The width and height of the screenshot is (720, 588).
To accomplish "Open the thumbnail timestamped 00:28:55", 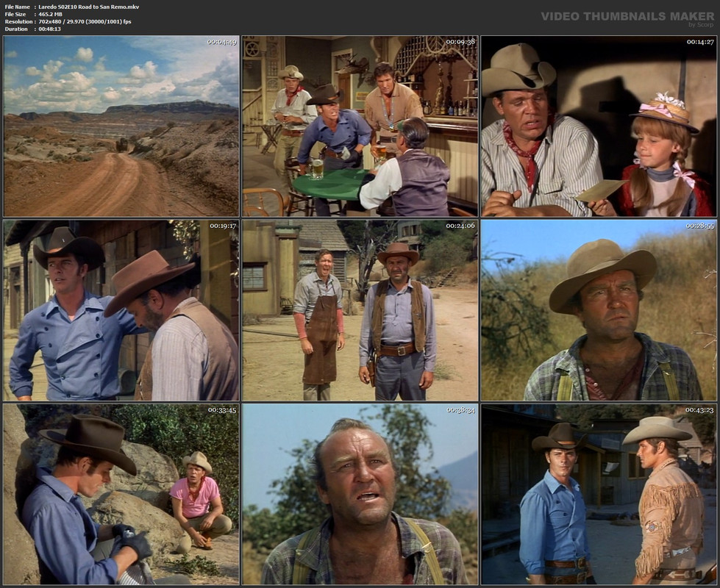I will click(x=599, y=310).
